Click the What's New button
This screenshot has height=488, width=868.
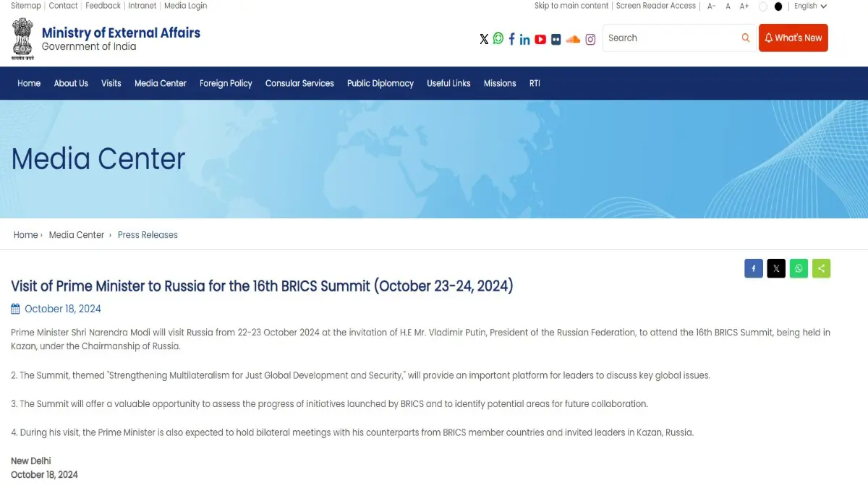coord(793,38)
